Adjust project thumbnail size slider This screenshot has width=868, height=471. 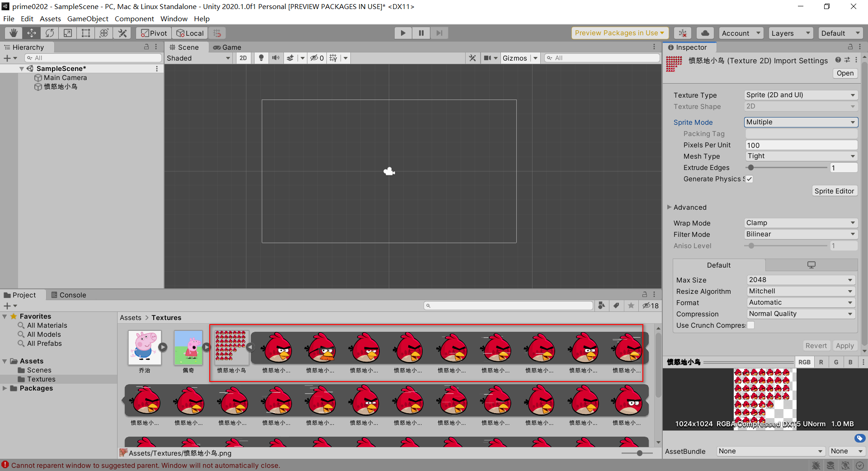click(x=639, y=453)
